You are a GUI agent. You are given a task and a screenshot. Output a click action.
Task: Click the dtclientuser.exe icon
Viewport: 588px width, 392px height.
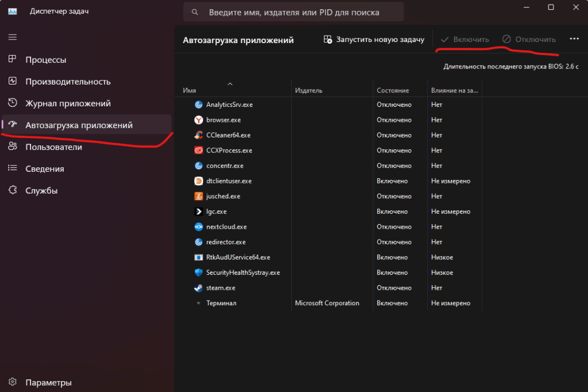198,181
